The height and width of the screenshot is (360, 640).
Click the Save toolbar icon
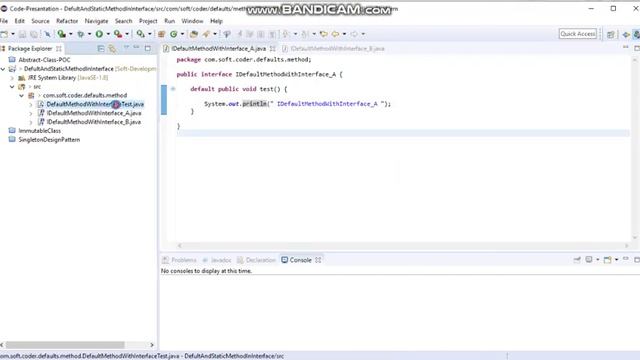click(22, 34)
